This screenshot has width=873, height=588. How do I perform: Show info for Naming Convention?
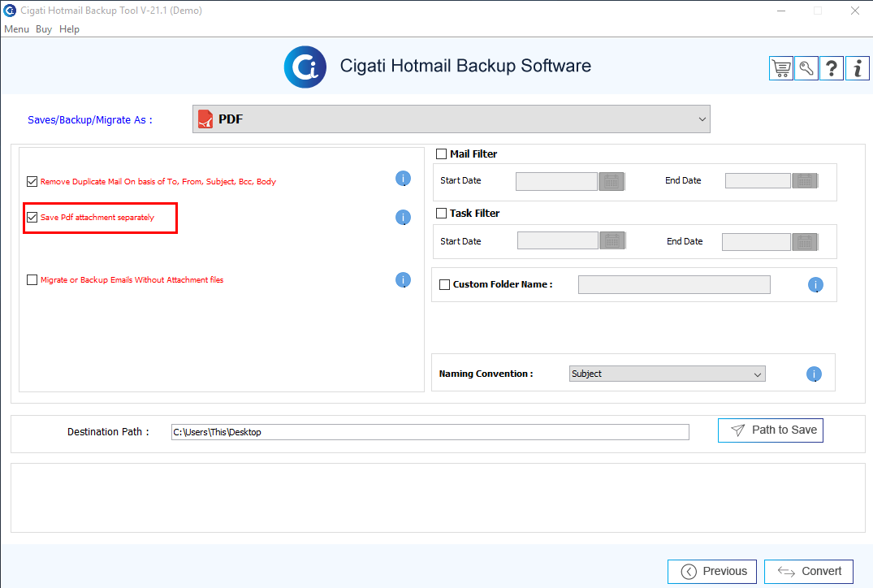(814, 374)
